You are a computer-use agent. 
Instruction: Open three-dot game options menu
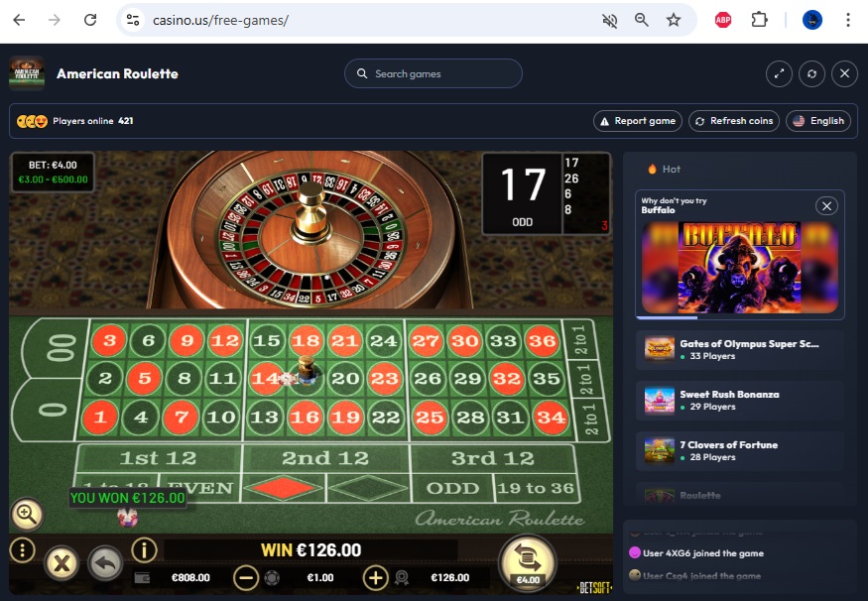coord(22,550)
